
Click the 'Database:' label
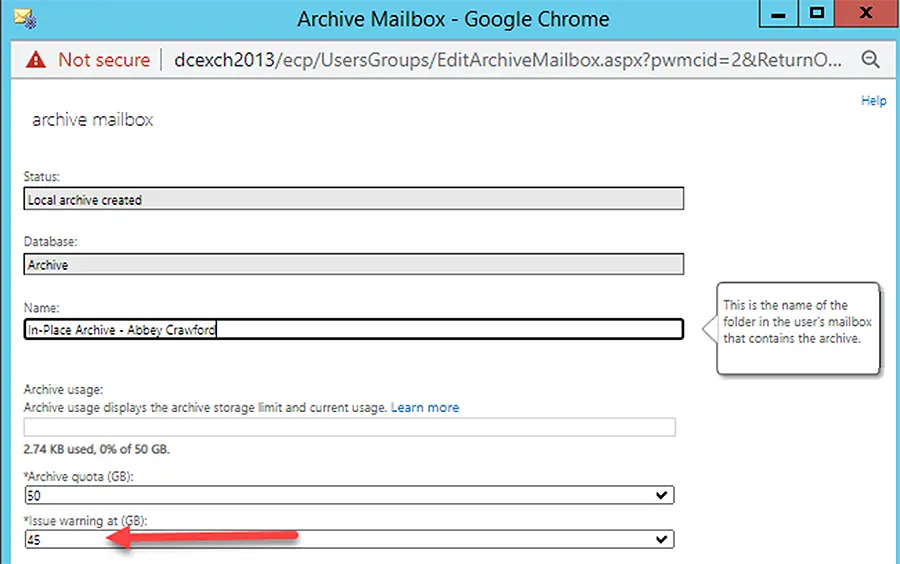coord(50,242)
